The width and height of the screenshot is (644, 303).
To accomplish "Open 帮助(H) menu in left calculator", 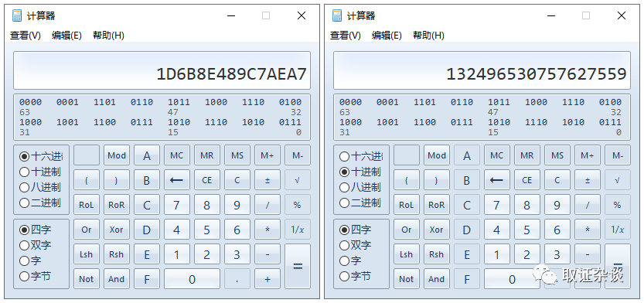I will pyautogui.click(x=108, y=36).
